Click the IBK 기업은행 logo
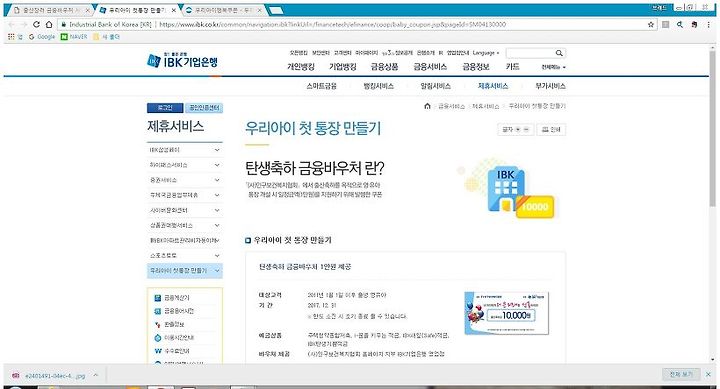720x389 pixels. coord(182,60)
